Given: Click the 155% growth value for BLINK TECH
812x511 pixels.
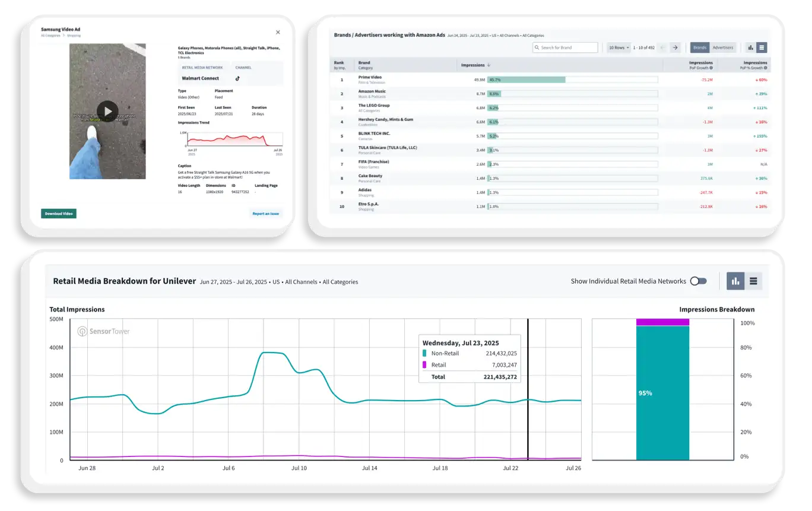Looking at the screenshot, I should point(760,136).
